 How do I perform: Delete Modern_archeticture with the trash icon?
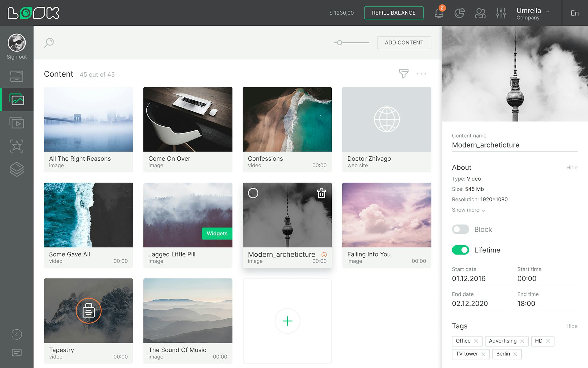click(x=321, y=193)
